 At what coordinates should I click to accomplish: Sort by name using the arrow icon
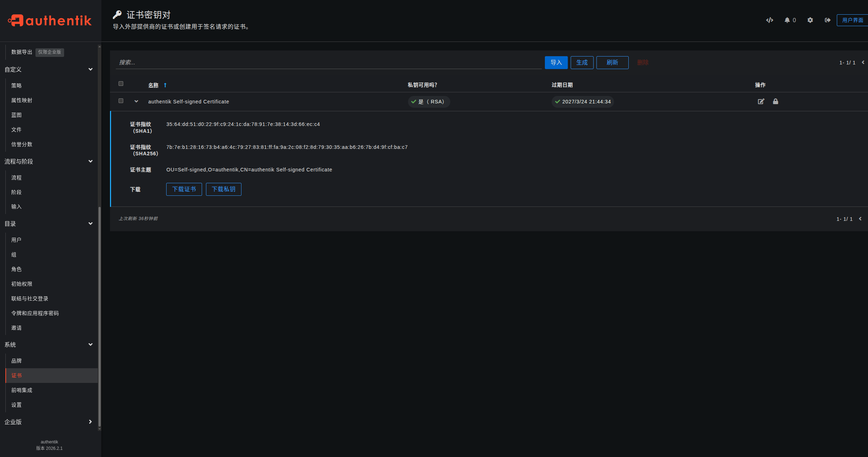[165, 85]
